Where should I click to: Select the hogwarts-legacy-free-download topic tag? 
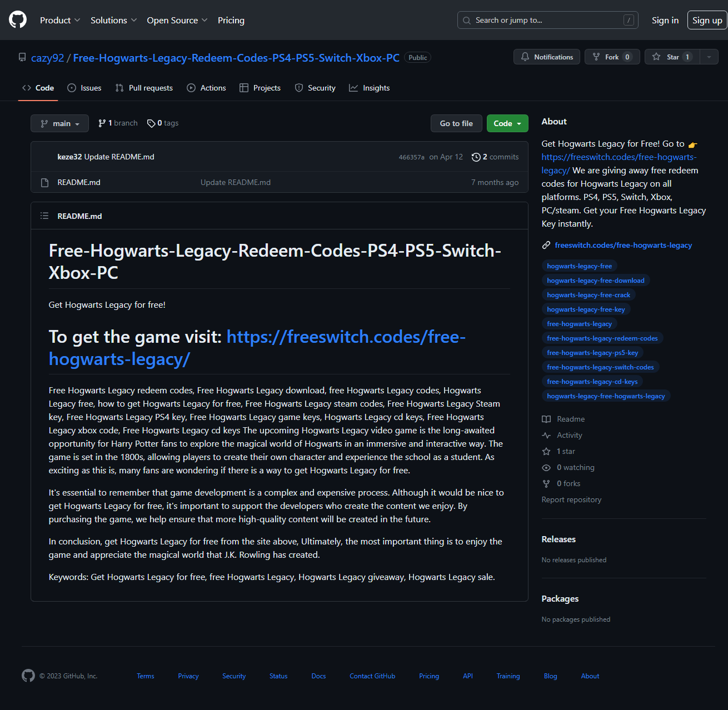[596, 281]
